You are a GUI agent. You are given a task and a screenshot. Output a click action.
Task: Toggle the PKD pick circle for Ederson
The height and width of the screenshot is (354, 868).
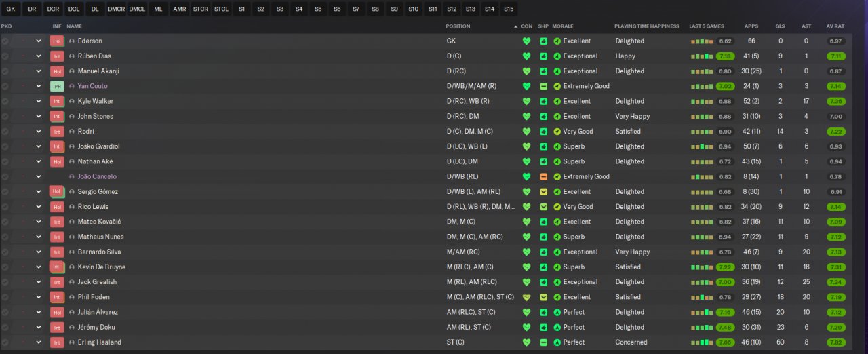(5, 41)
